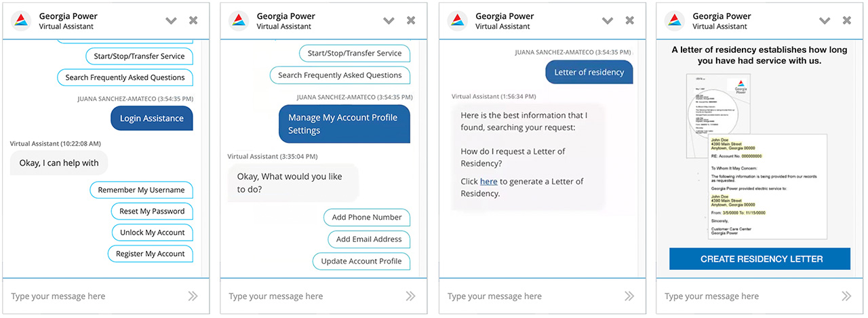This screenshot has width=868, height=318.
Task: Start/Stop/Transfer Service in the Login Assistance chat
Action: pos(139,56)
